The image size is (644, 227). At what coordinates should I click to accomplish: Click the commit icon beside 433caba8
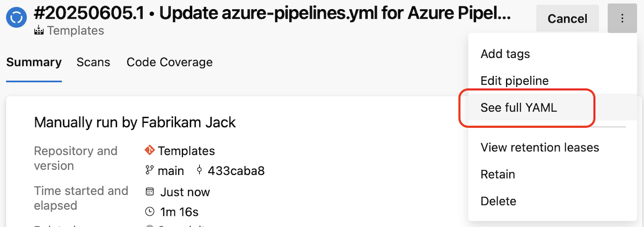(200, 171)
